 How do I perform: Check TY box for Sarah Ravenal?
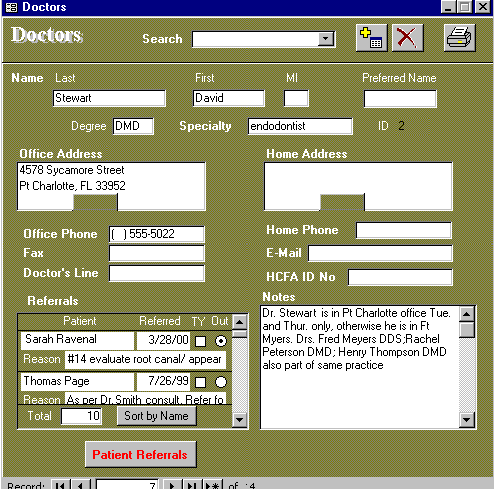(200, 341)
